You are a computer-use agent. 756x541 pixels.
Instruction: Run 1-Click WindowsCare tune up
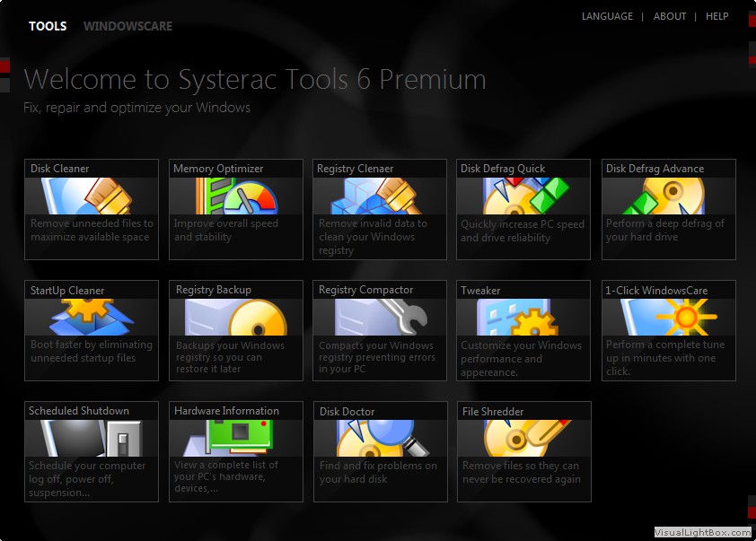point(668,329)
